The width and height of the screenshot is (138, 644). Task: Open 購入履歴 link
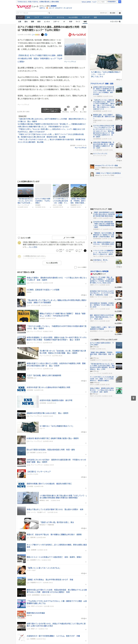coord(112,13)
